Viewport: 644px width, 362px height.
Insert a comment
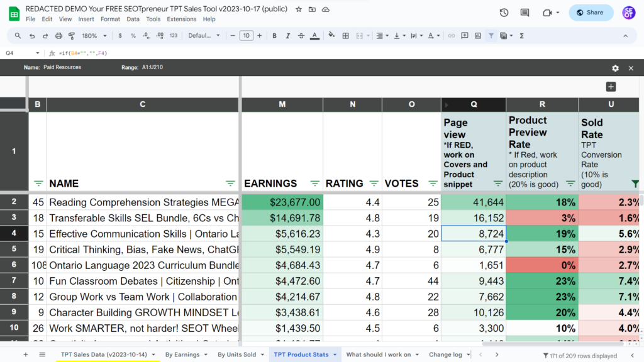click(x=464, y=36)
